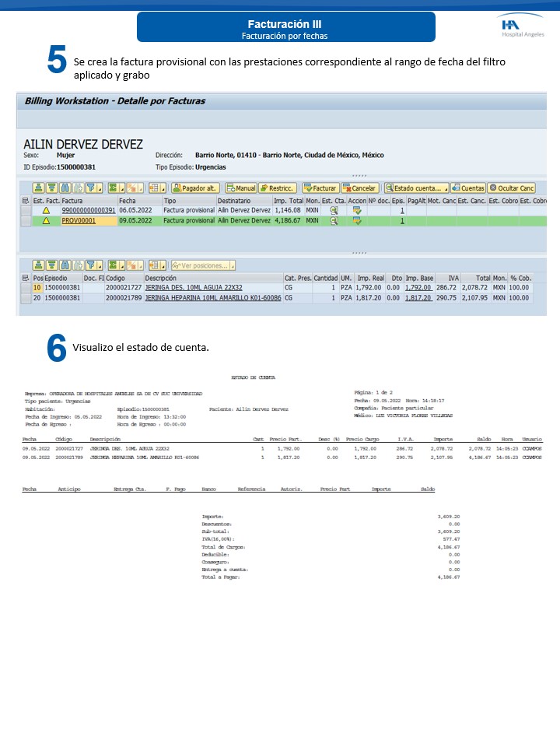This screenshot has height=747, width=560.
Task: Expand the filter dropdown in invoice toolbar
Action: coord(100,188)
